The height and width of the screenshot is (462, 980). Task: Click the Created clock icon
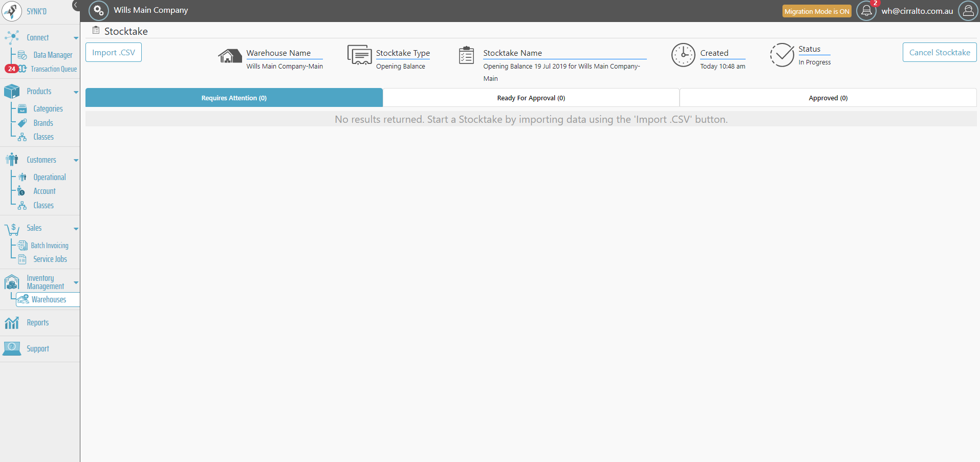pos(683,55)
